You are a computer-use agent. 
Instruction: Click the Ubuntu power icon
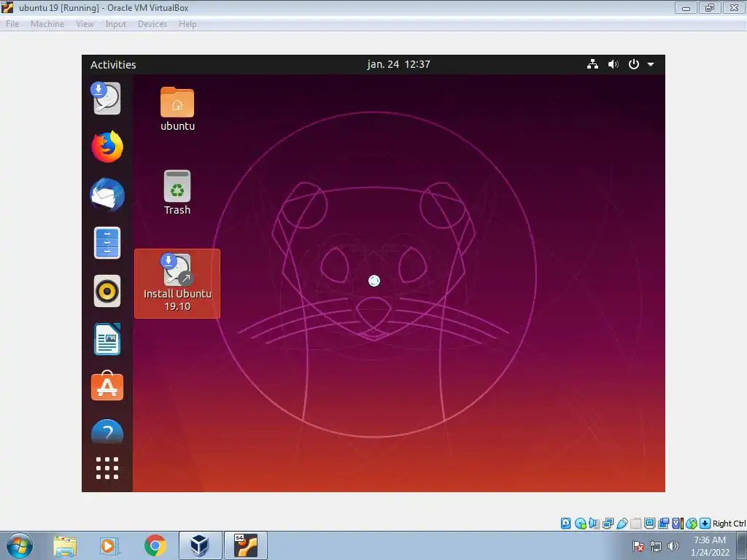tap(634, 64)
